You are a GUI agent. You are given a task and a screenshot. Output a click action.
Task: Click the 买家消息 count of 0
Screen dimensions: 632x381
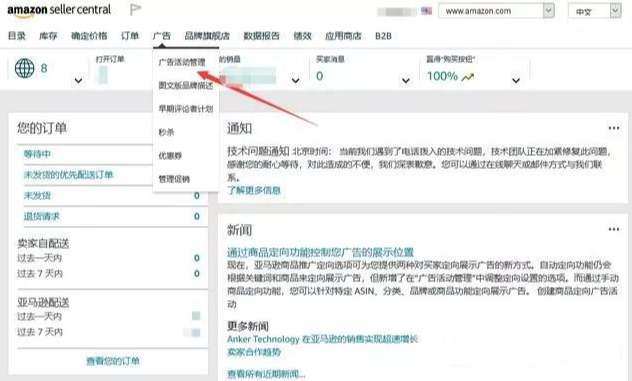(320, 76)
